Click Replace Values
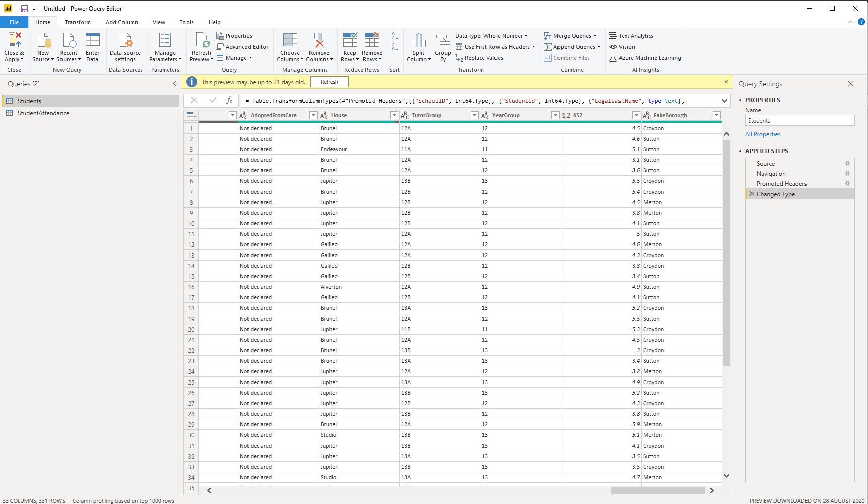Screen dimensions: 868x504 (x=479, y=58)
